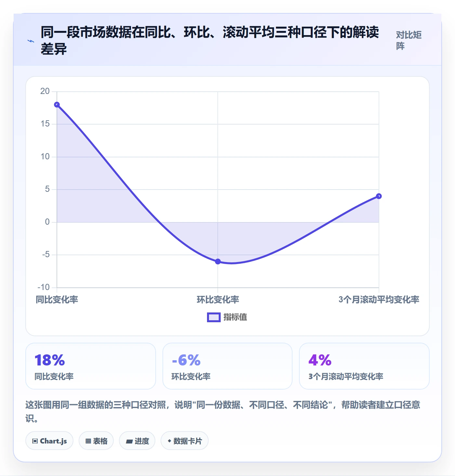455x476 pixels.
Task: Click the data point for 同比变化率 on the chart
Action: point(57,105)
